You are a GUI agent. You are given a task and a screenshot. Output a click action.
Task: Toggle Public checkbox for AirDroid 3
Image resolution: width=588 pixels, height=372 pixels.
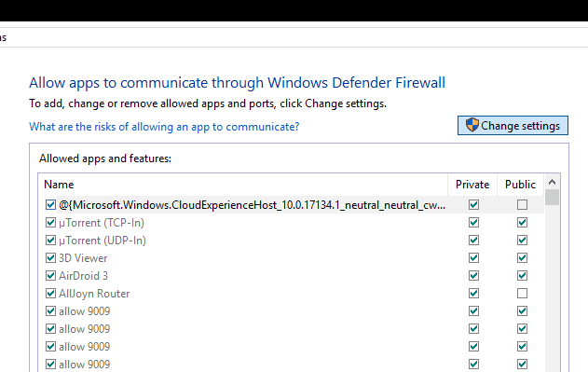(x=522, y=275)
